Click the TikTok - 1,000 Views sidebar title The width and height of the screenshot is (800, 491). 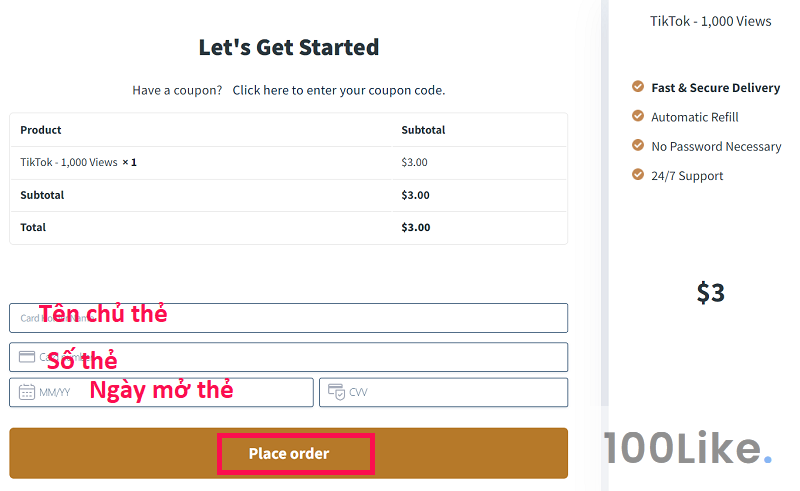(710, 21)
